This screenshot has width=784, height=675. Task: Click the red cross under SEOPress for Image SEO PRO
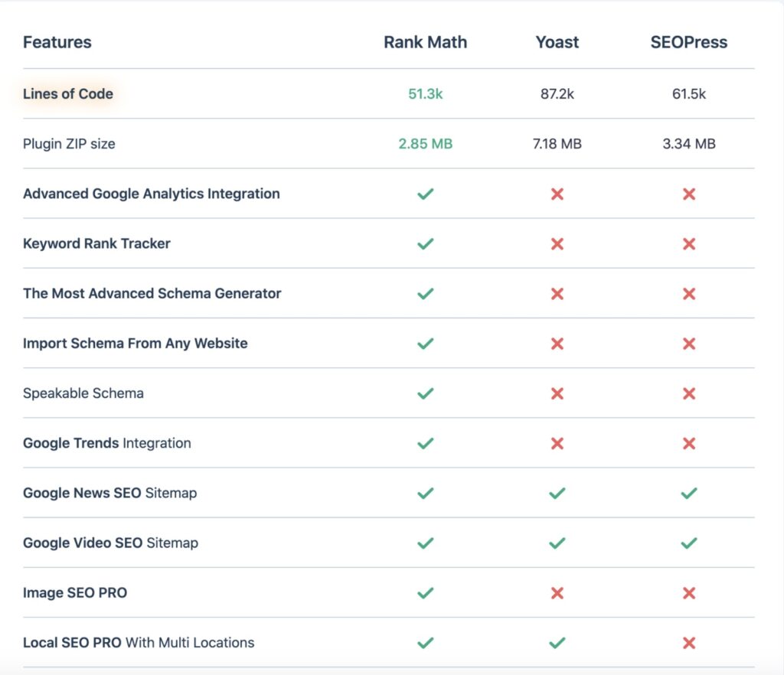point(688,592)
